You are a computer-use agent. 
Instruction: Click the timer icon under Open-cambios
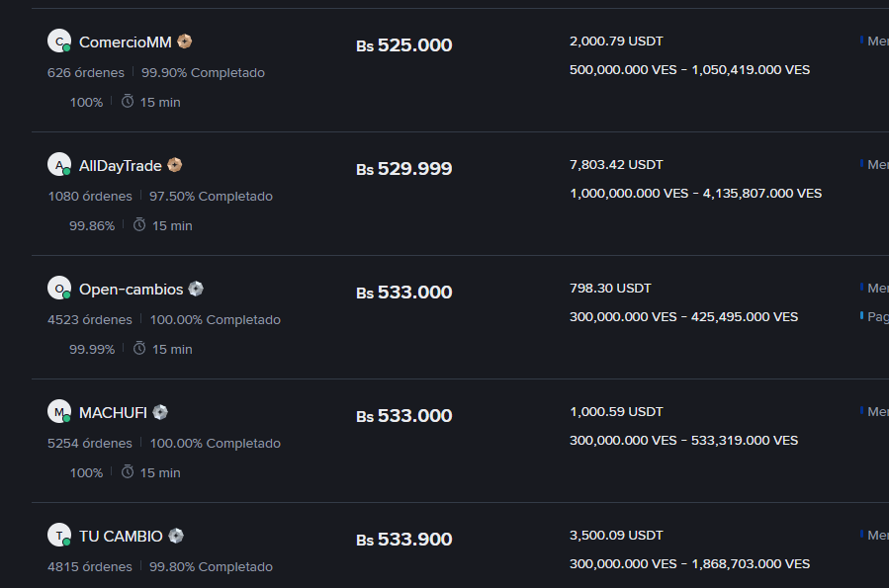tap(139, 349)
